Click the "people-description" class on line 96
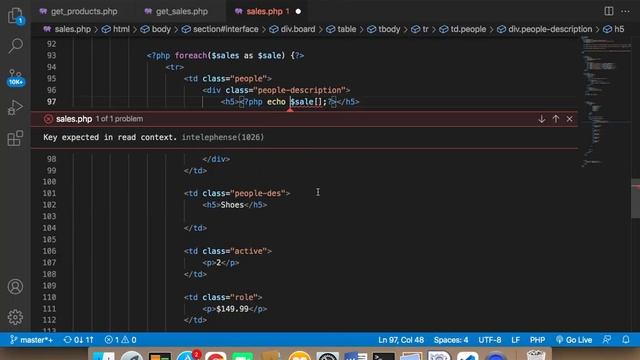Image resolution: width=640 pixels, height=360 pixels. 300,90
